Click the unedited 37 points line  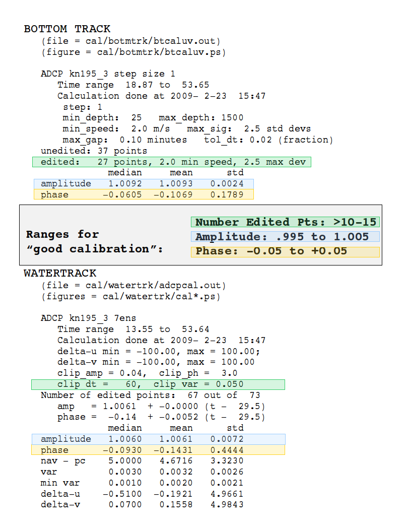pos(94,151)
